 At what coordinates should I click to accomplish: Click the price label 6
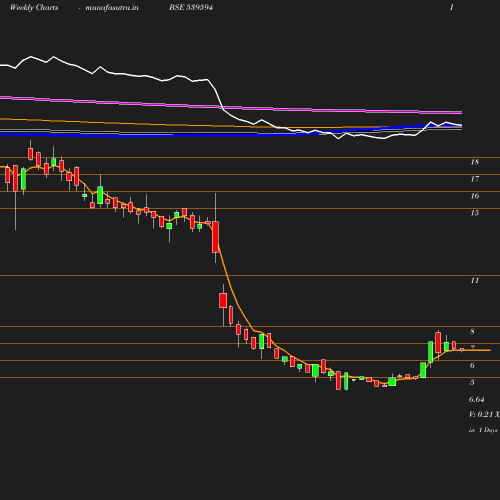tap(472, 366)
